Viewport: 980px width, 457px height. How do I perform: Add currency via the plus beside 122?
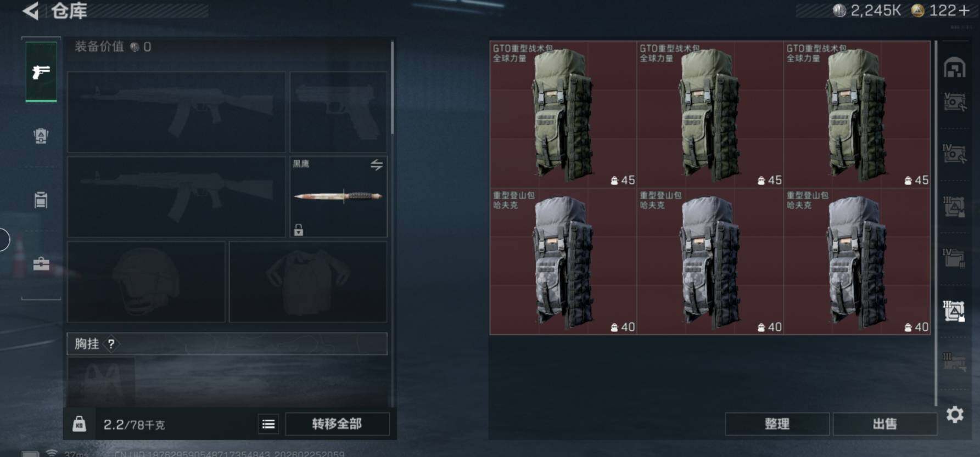964,10
